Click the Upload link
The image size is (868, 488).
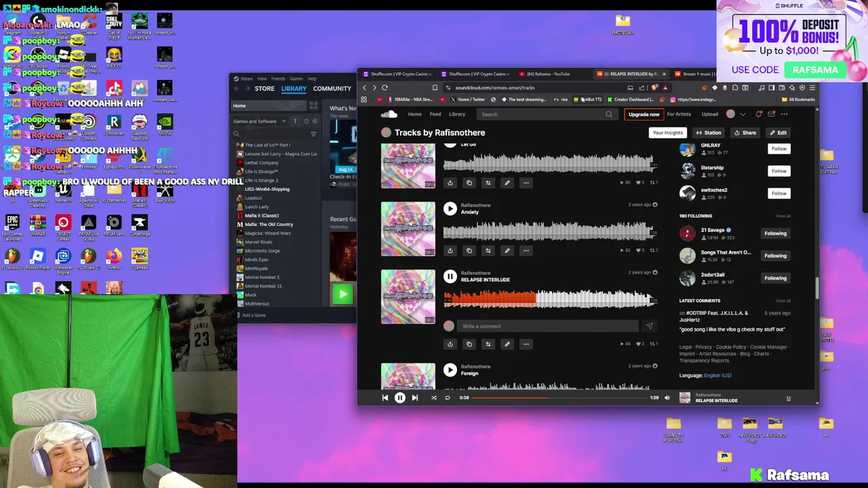point(709,115)
